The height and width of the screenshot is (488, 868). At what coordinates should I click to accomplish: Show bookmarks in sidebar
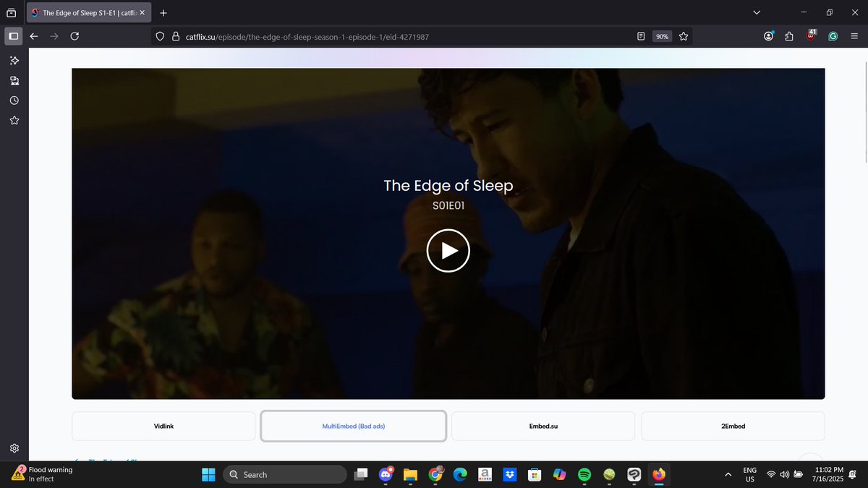point(14,121)
